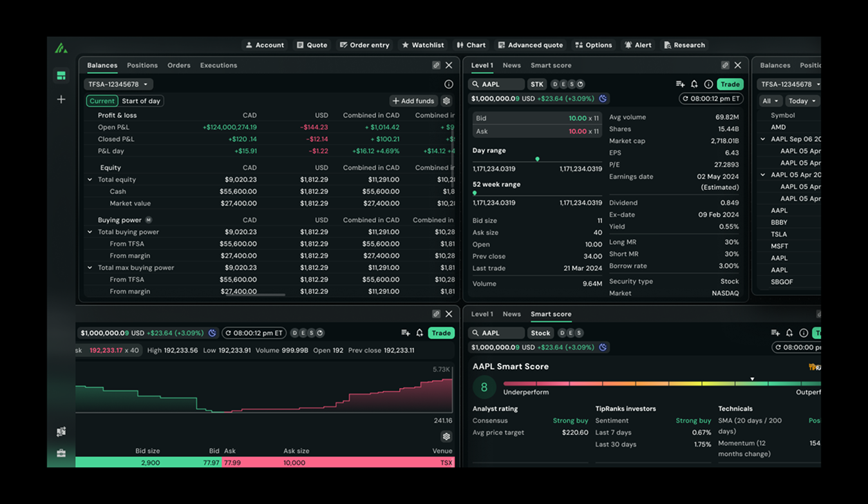Click the link-panels icon on the chart panel
This screenshot has height=504, width=868.
[437, 314]
